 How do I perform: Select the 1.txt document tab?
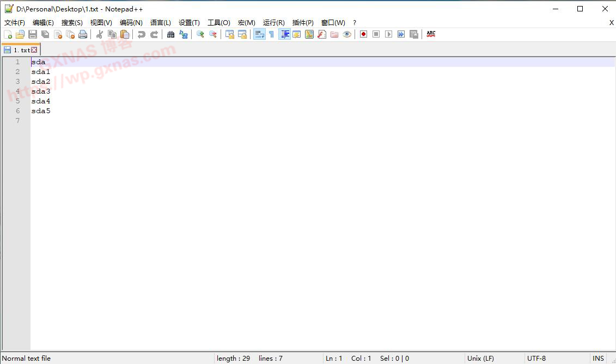tap(21, 50)
